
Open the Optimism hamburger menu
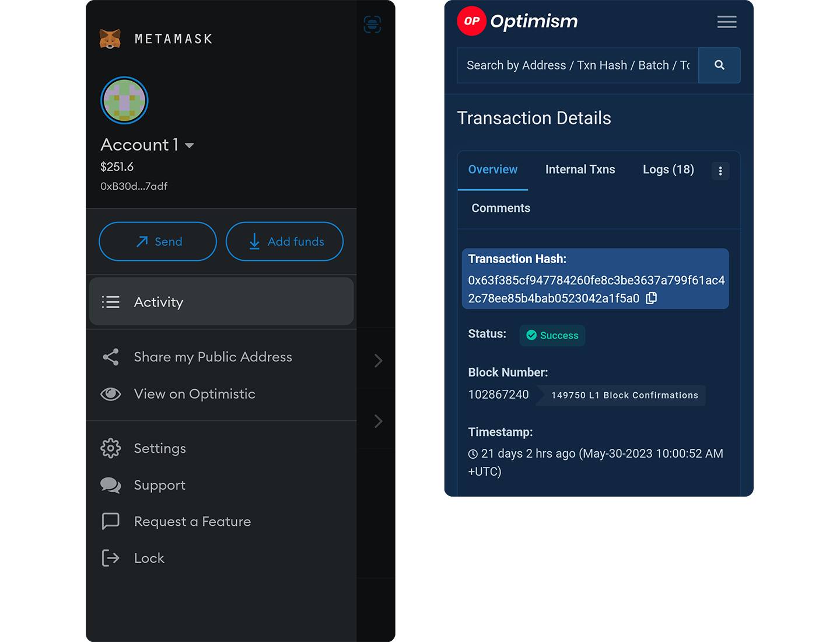click(x=727, y=22)
